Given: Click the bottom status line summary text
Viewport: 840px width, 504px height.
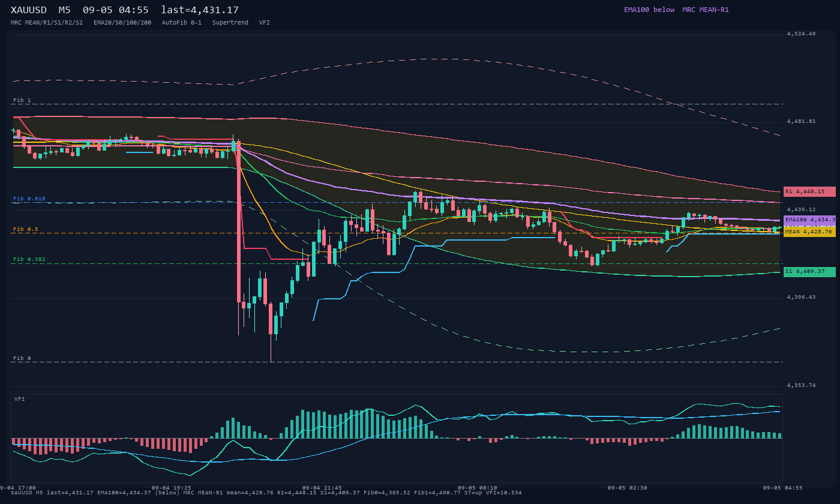Looking at the screenshot, I should point(266,493).
